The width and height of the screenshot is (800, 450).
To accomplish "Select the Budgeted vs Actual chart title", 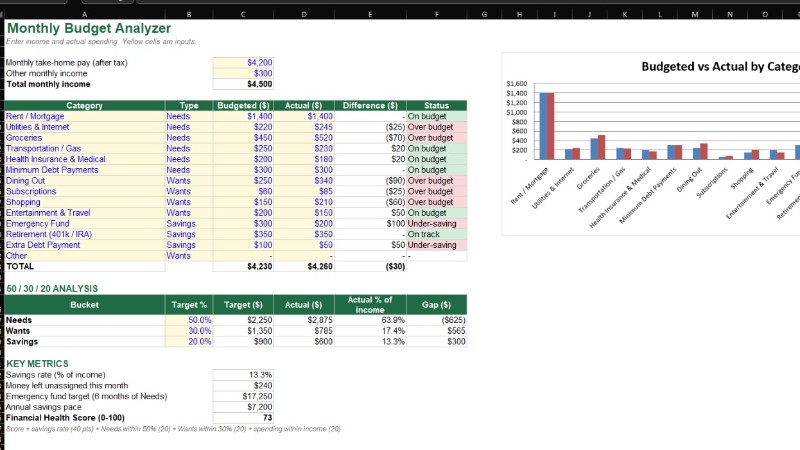I will click(720, 66).
